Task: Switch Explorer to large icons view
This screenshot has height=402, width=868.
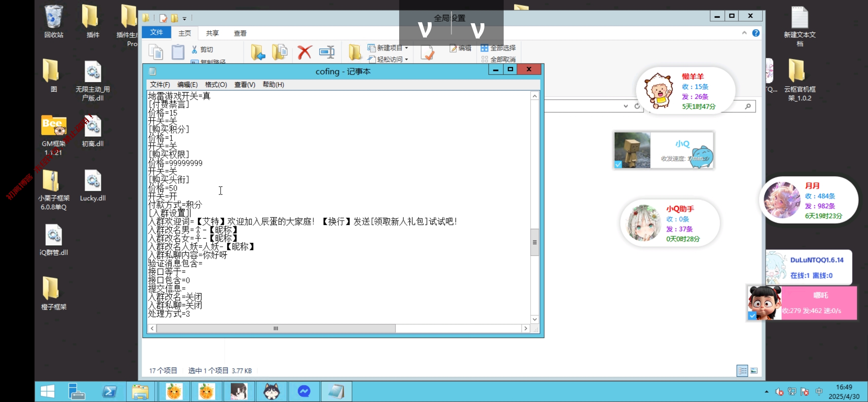Action: point(754,371)
